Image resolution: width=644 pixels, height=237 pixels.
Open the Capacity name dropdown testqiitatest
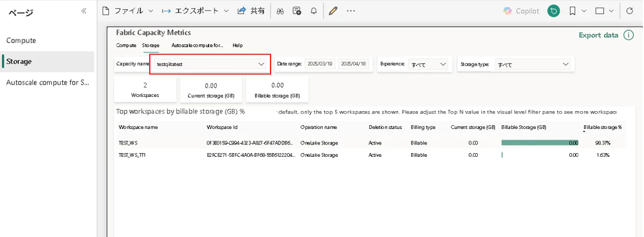pyautogui.click(x=210, y=64)
